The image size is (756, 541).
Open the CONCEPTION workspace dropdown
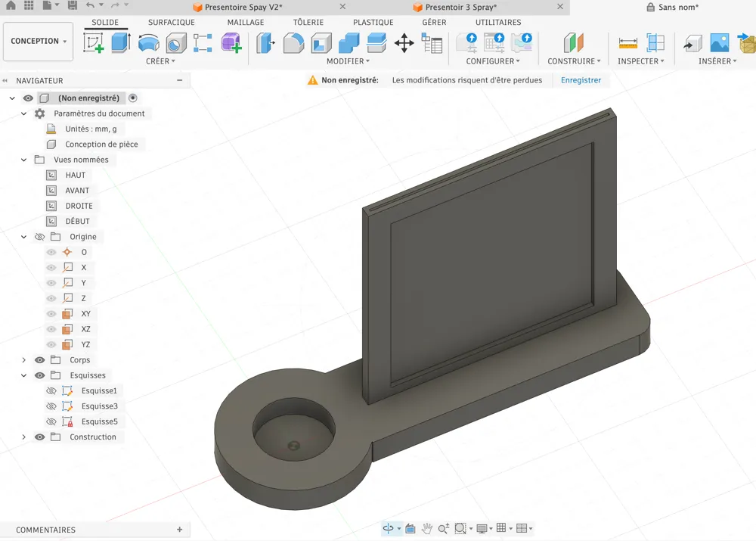pyautogui.click(x=39, y=42)
